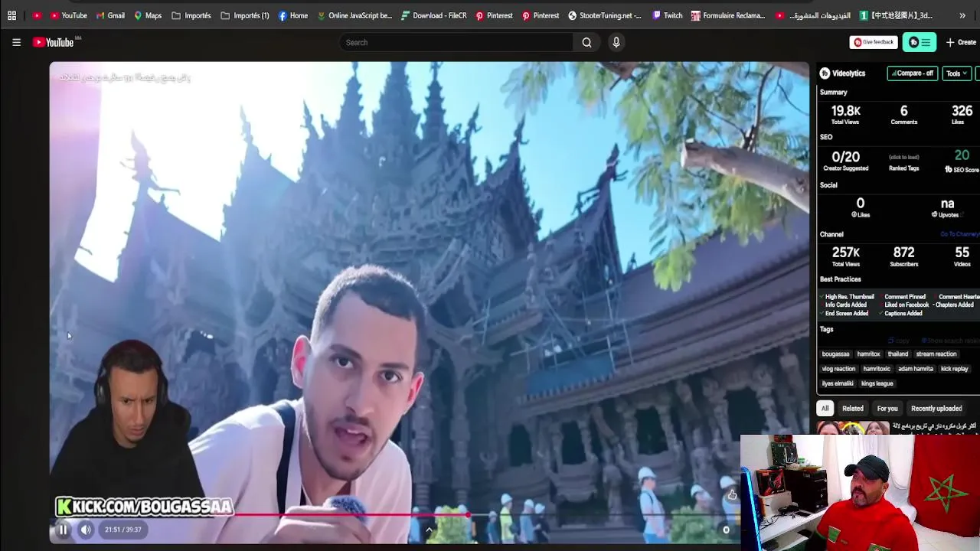Open the Download - FileCR bookmark

coord(433,15)
